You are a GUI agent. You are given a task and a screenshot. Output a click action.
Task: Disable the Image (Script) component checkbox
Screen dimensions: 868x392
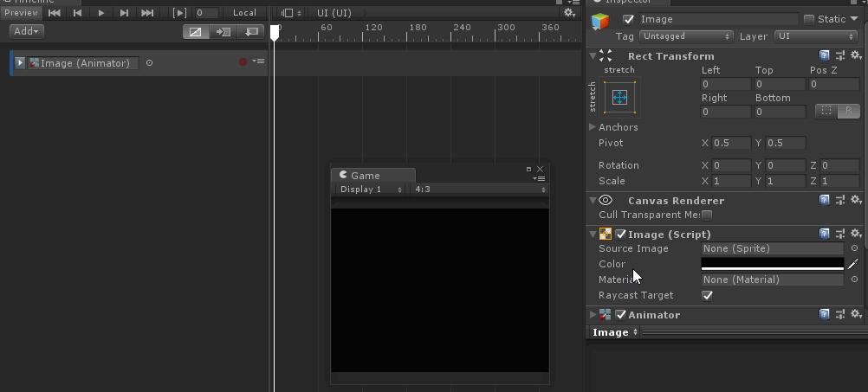pos(620,235)
